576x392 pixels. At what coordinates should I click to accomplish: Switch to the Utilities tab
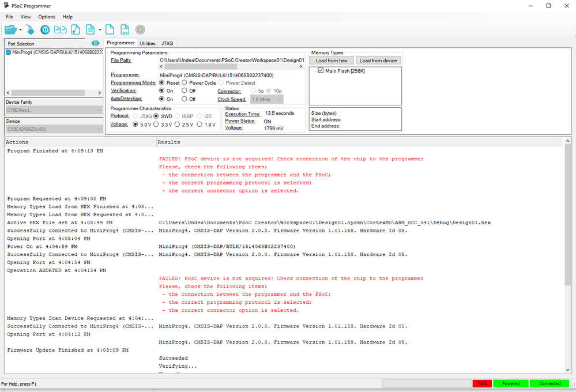[148, 43]
